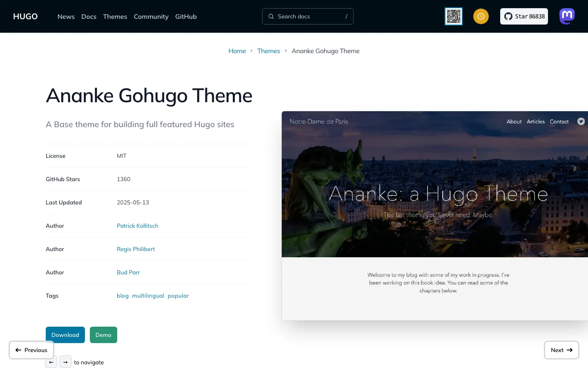Screen dimensions: 588x368
Task: Select the blog tag
Action: [123, 296]
